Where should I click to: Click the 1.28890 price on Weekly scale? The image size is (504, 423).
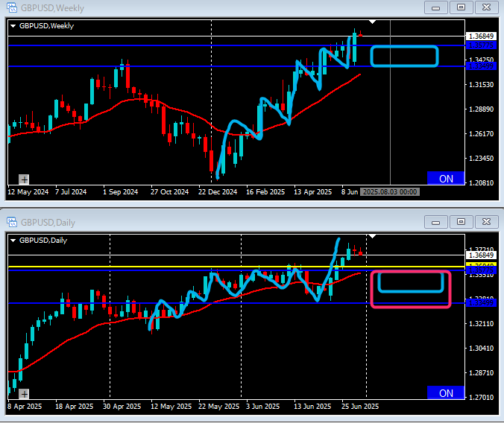(x=481, y=109)
